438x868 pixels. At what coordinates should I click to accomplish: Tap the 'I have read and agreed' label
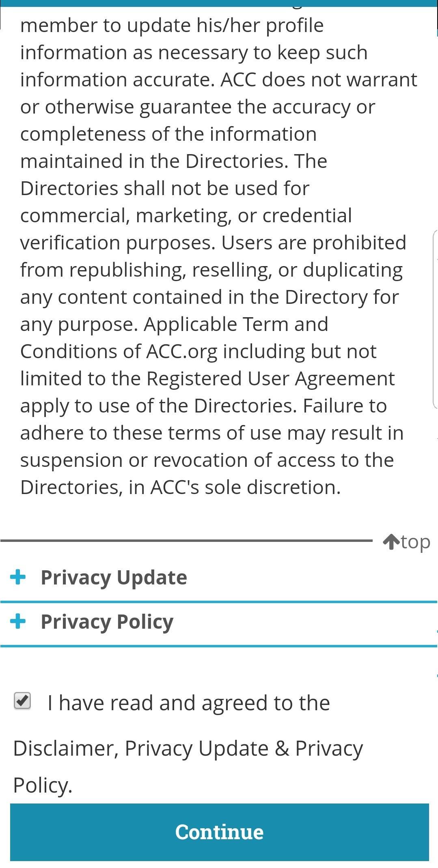pyautogui.click(x=189, y=703)
